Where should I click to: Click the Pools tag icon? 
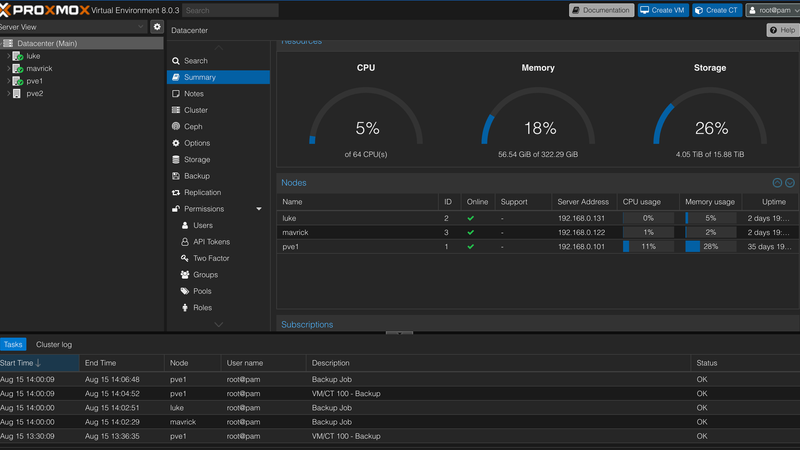click(x=185, y=291)
